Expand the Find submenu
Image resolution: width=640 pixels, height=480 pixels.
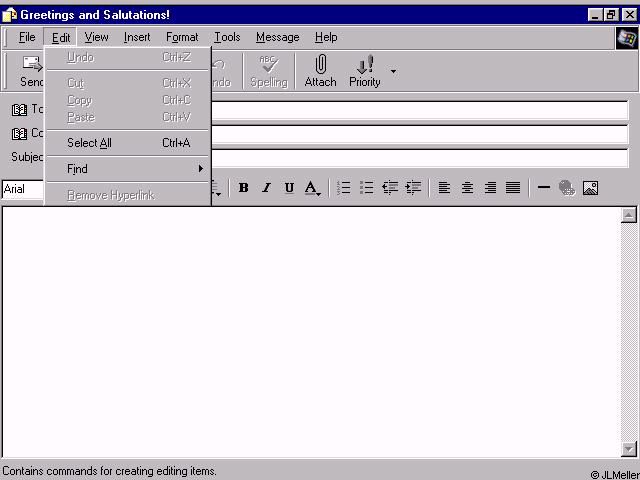[128, 169]
